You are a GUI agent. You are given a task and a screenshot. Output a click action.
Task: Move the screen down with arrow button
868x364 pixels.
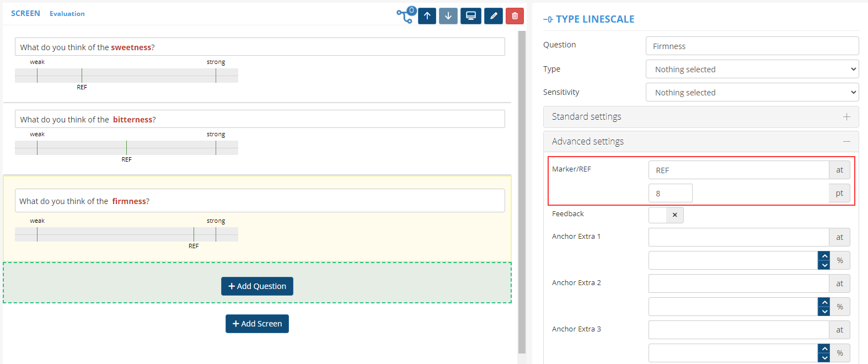click(448, 16)
